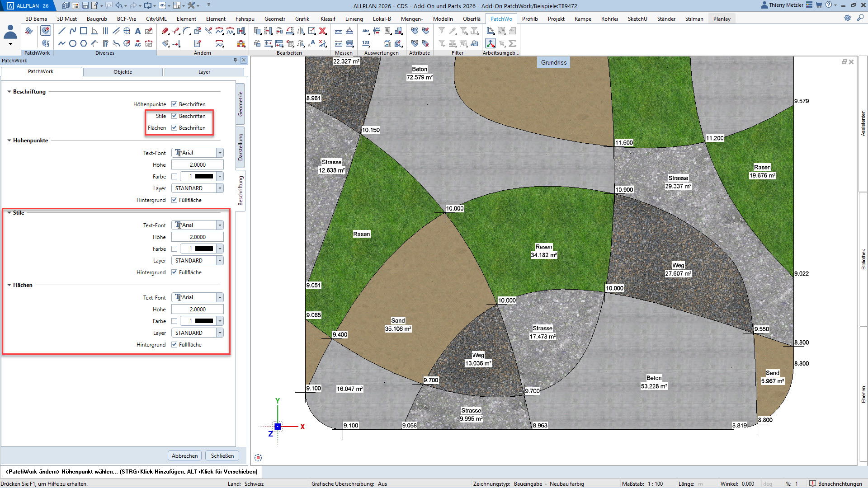
Task: Click the Stile Höhe input field
Action: pos(197,237)
